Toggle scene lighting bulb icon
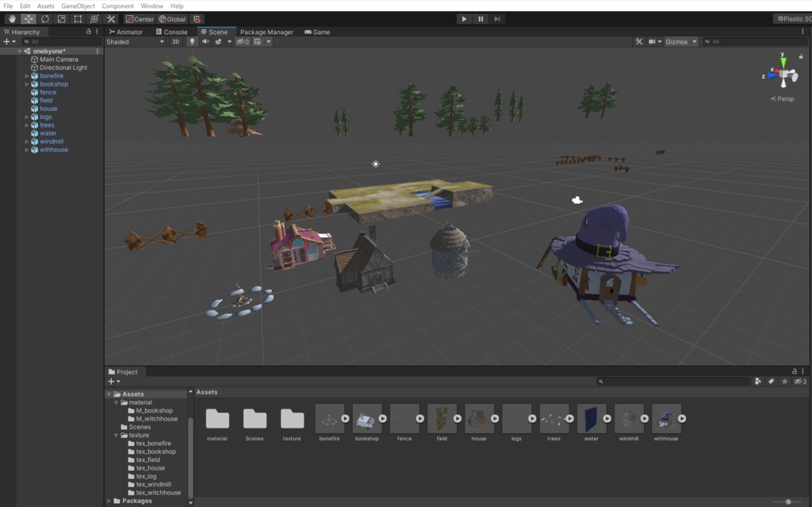 tap(192, 41)
